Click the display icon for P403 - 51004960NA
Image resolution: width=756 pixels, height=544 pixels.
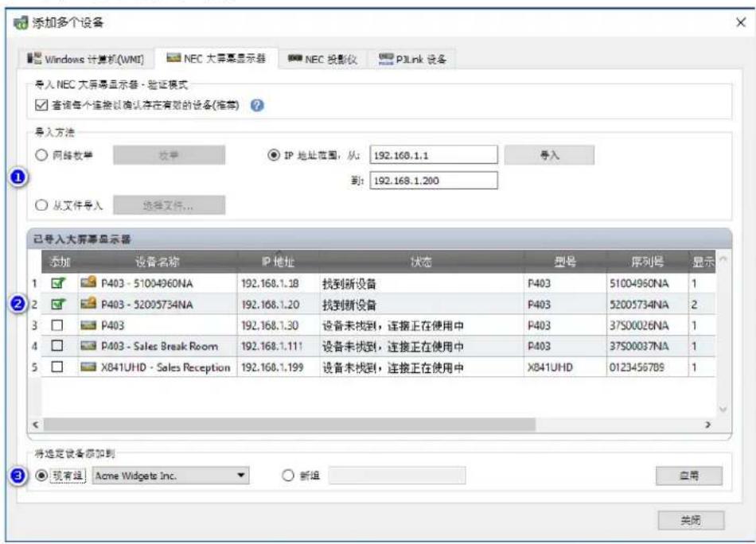point(88,282)
